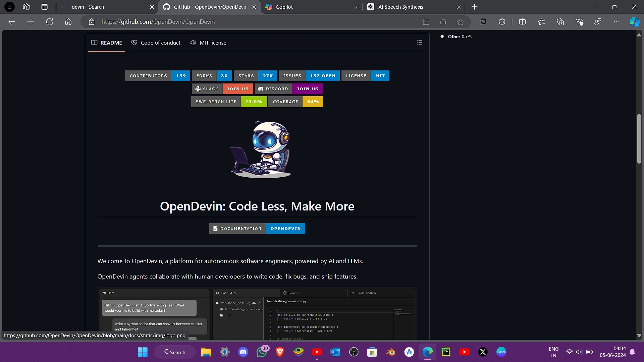Open the Documentation OpenDevin badge
This screenshot has width=644, height=362.
click(x=257, y=229)
